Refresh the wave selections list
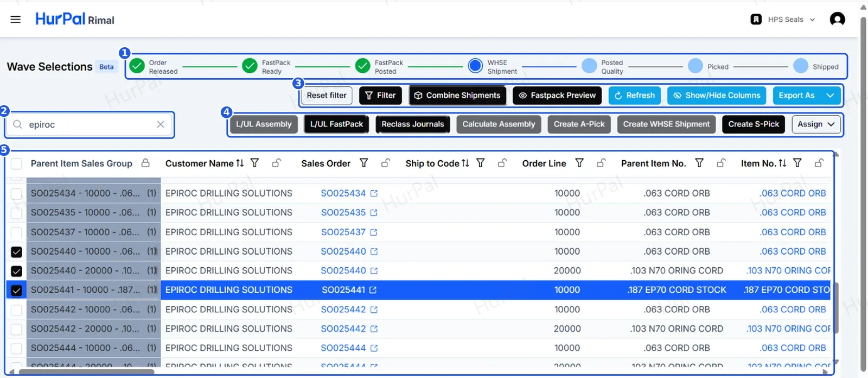This screenshot has width=868, height=378. coord(635,96)
